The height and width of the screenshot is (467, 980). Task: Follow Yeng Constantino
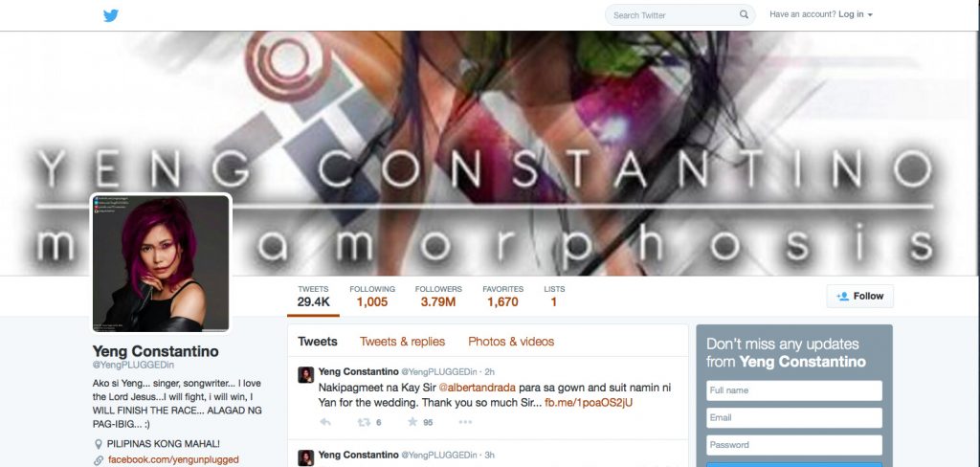click(x=860, y=297)
